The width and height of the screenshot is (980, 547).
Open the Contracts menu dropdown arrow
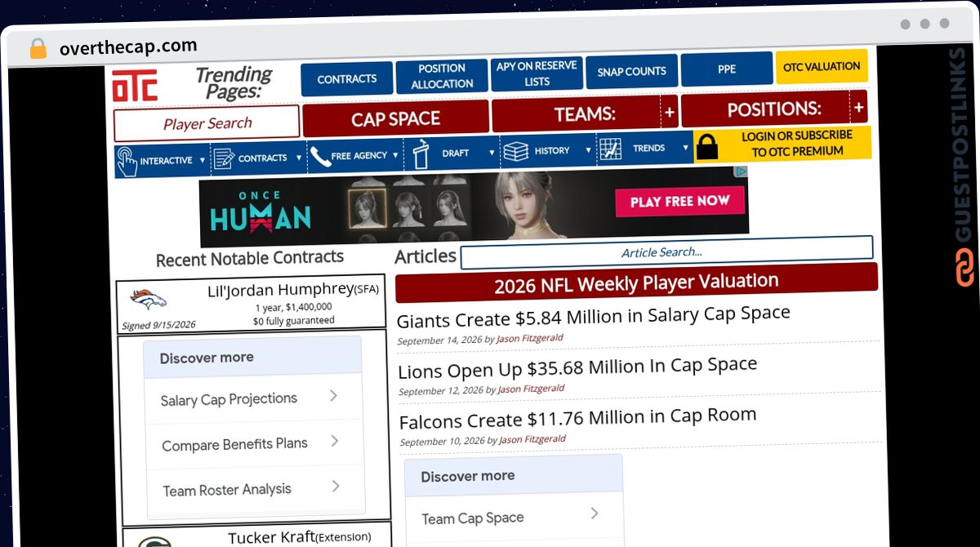[299, 158]
